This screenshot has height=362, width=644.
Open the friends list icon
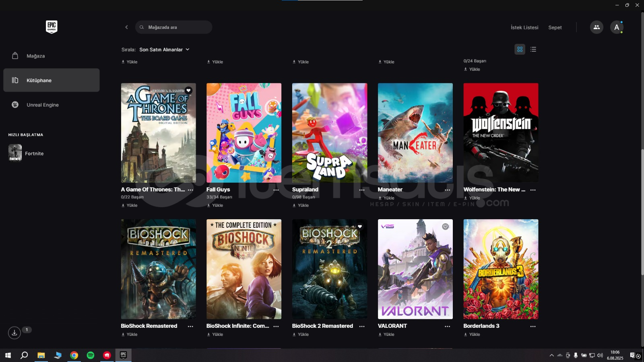[x=597, y=27]
